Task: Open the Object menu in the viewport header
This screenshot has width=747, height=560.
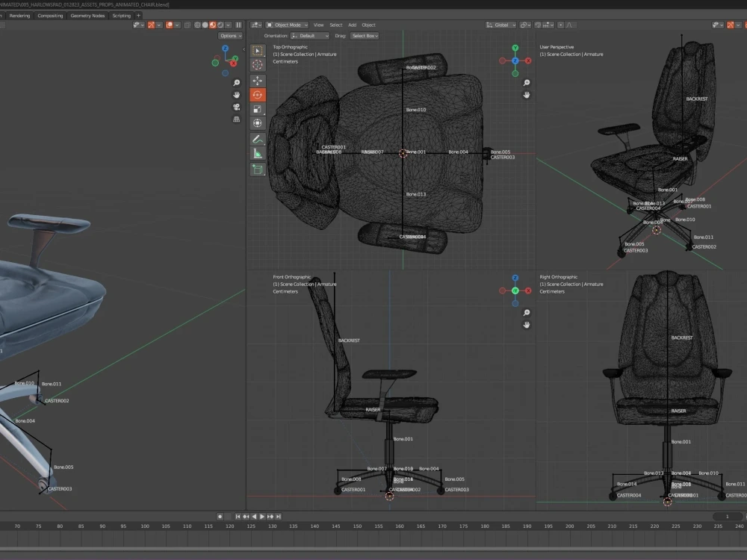Action: 368,25
